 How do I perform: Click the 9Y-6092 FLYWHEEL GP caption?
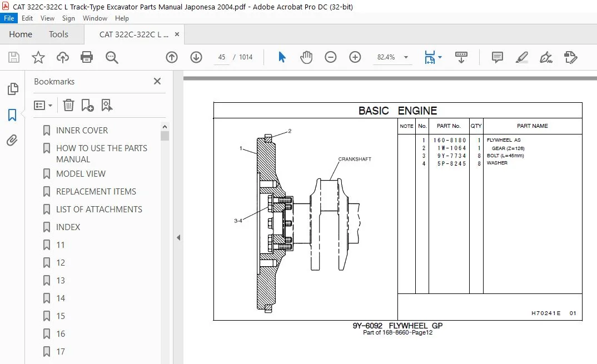click(x=397, y=326)
